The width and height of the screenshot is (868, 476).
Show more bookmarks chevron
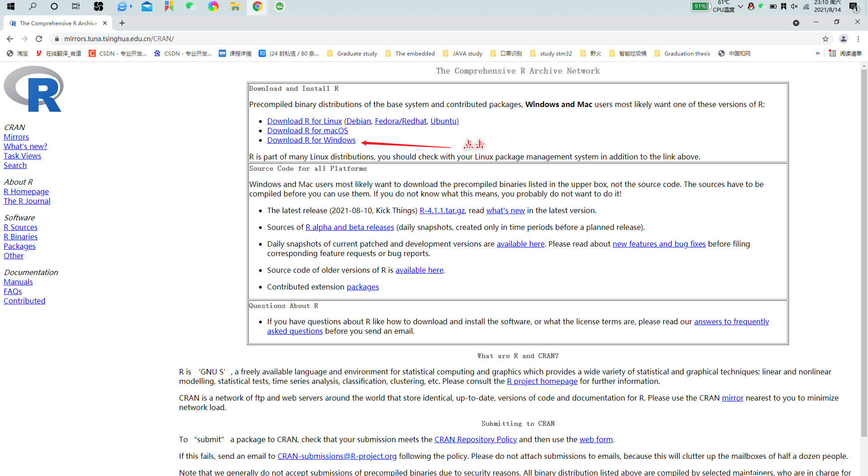click(818, 53)
